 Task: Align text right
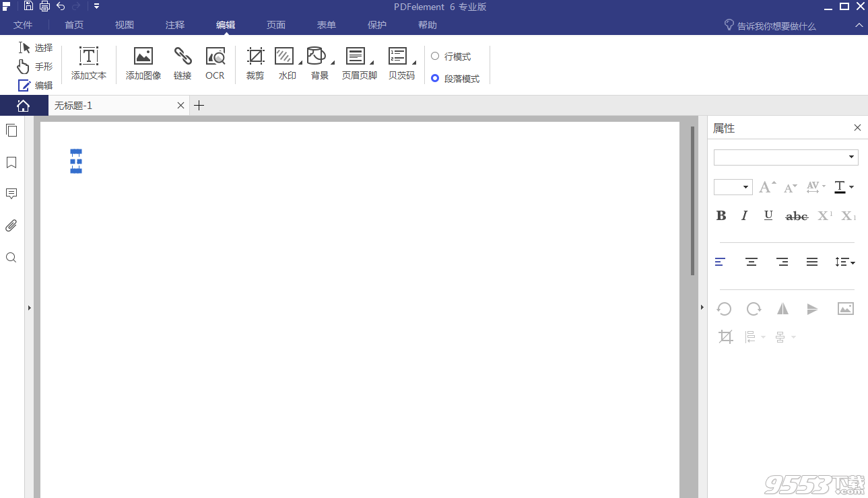point(782,262)
